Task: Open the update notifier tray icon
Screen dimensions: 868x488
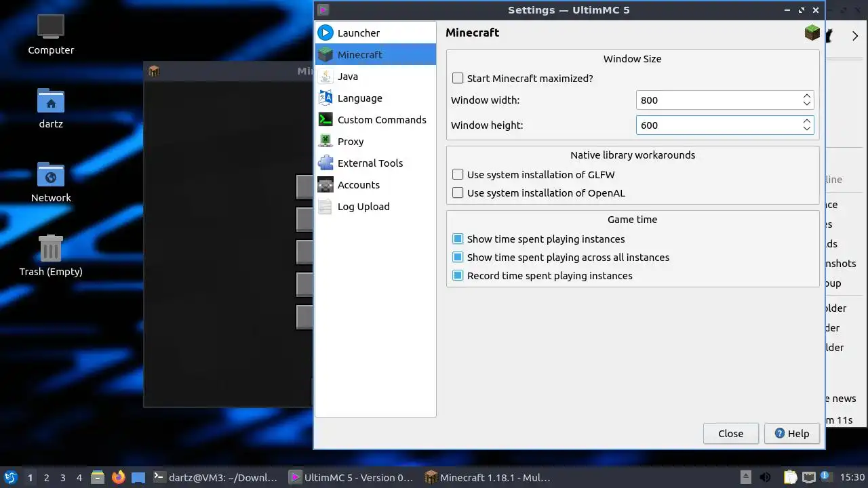Action: pyautogui.click(x=826, y=476)
